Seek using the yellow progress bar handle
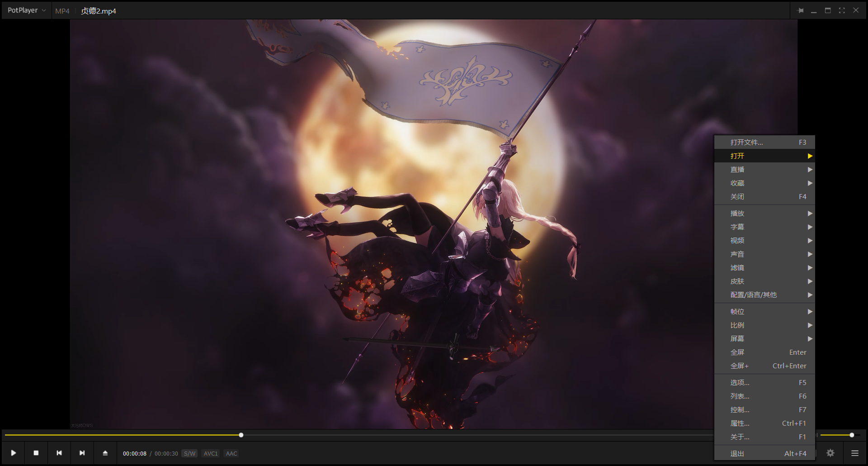868x466 pixels. coord(241,435)
